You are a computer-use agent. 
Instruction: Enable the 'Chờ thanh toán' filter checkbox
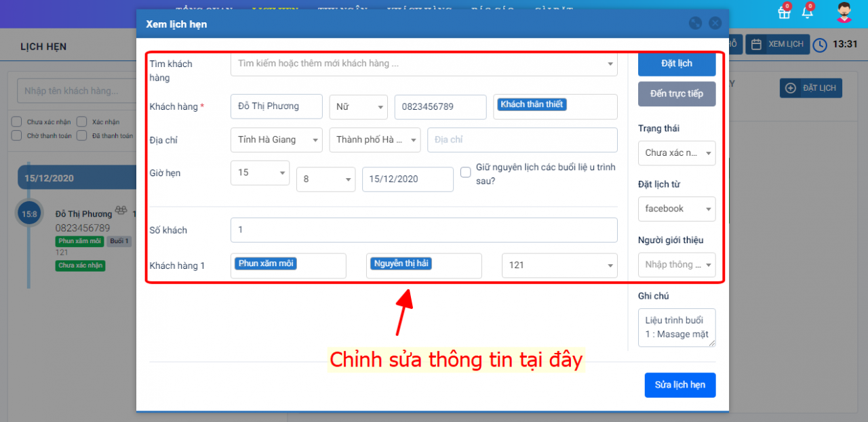(x=16, y=135)
